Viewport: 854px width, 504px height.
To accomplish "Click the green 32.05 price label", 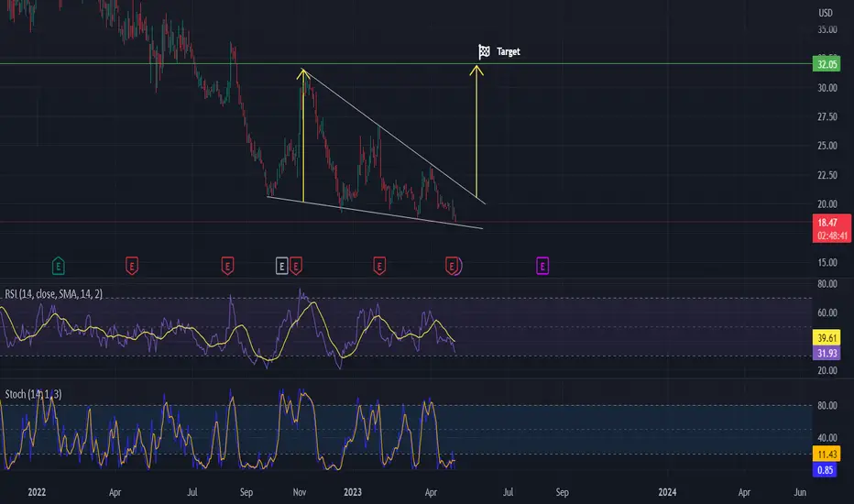I will (827, 64).
